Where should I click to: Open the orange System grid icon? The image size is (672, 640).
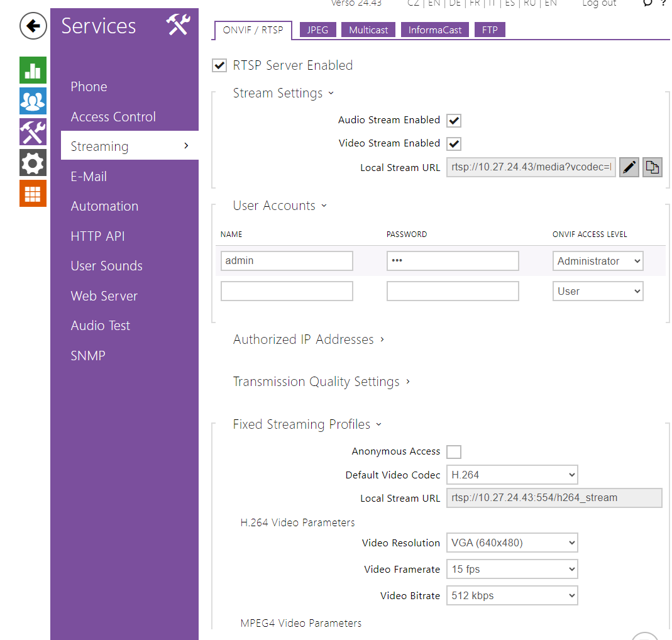click(33, 194)
